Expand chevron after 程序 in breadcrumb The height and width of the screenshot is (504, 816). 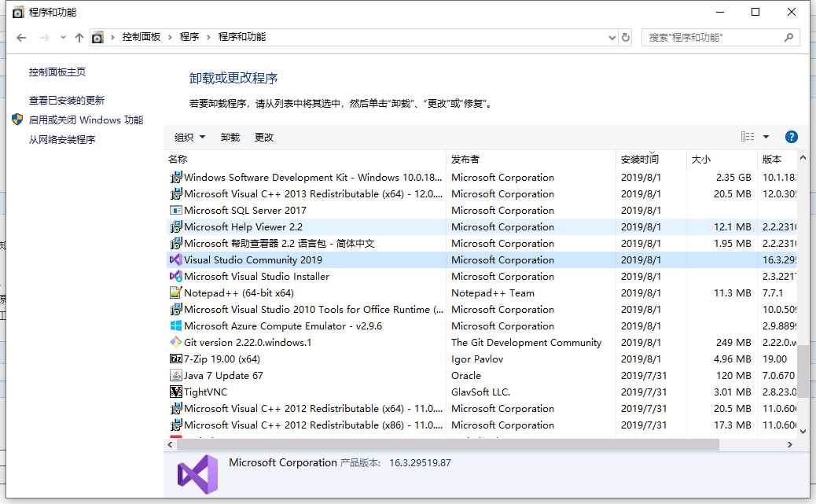coord(208,38)
